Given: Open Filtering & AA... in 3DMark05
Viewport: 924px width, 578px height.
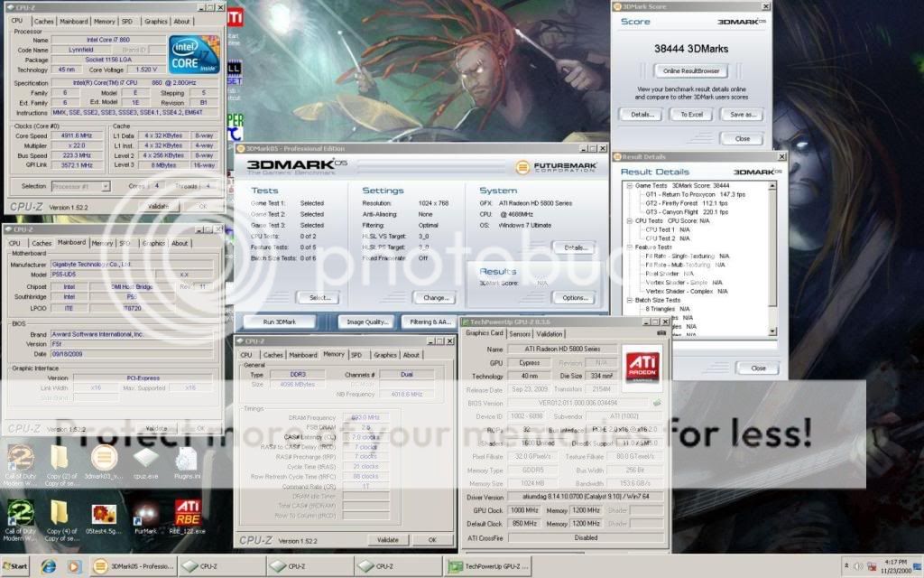Looking at the screenshot, I should (430, 322).
